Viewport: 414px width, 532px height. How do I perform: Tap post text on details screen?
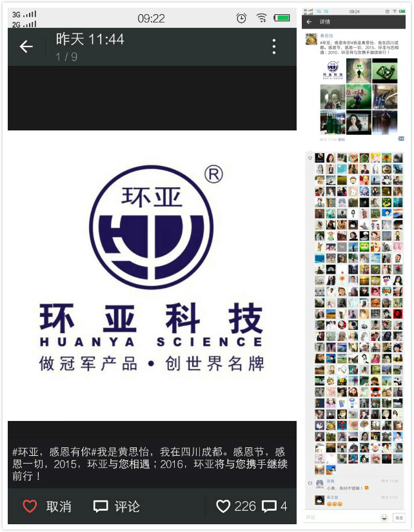[359, 48]
